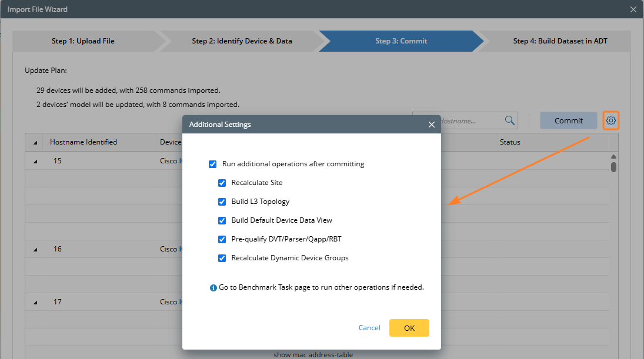
Task: Close the Import File Wizard window
Action: pos(633,9)
